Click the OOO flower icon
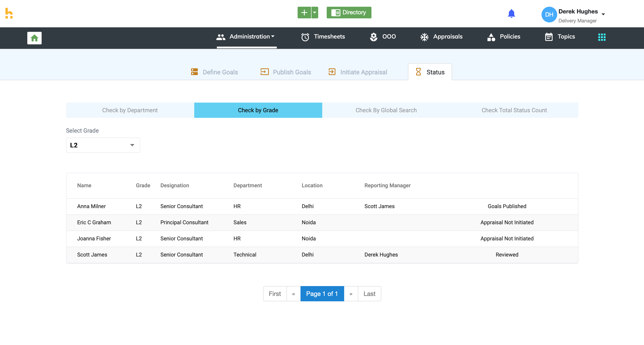Viewport: 644px width, 345px height. (373, 37)
